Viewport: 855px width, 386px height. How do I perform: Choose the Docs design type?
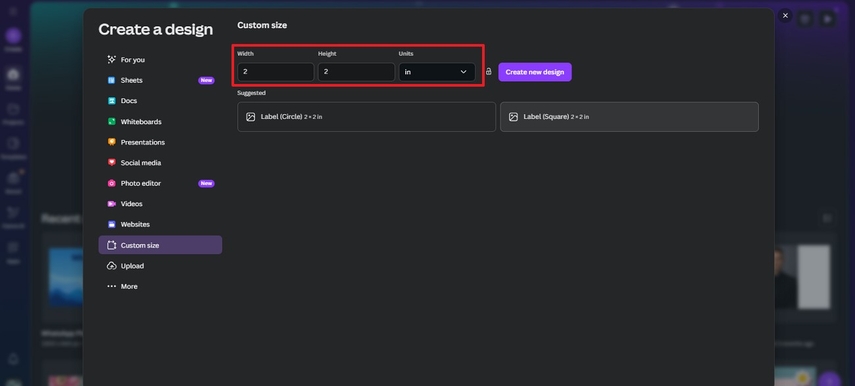[160, 101]
